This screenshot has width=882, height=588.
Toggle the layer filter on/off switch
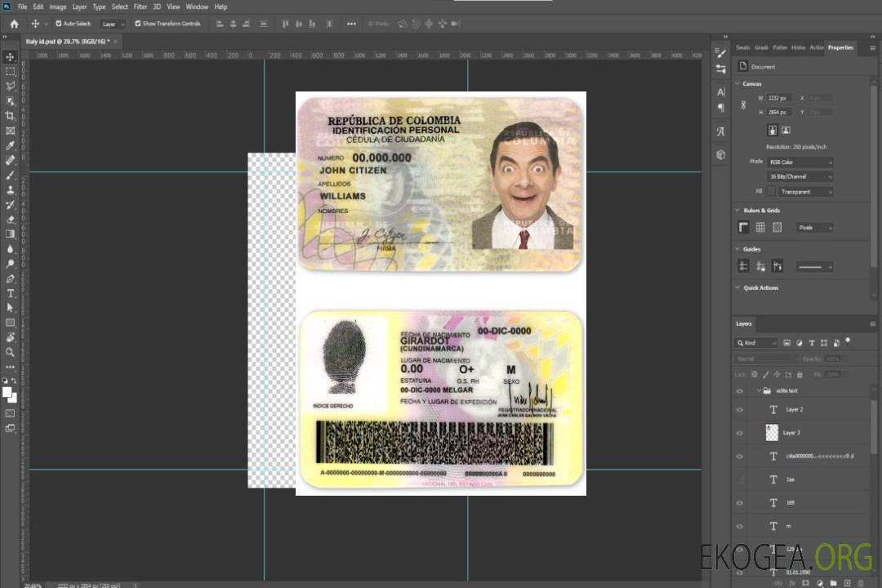(849, 341)
